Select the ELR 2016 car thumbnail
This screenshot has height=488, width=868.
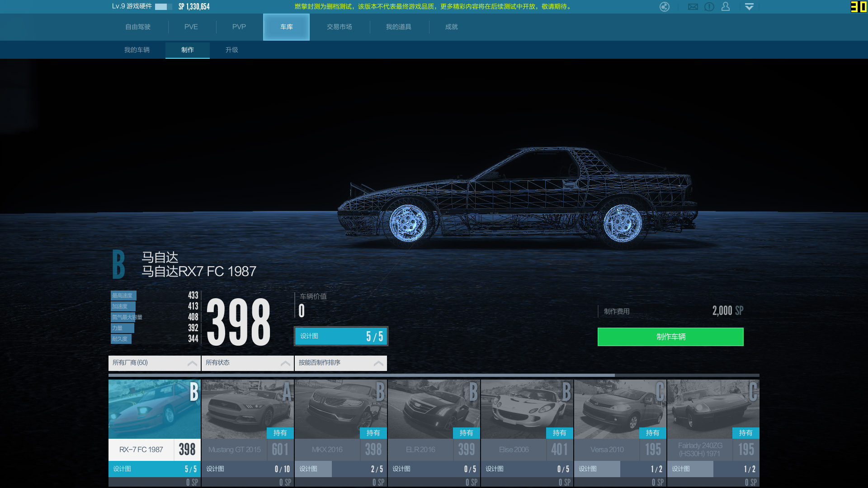434,409
